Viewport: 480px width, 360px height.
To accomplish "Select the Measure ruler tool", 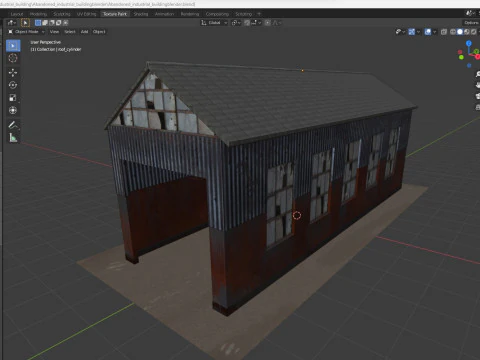I will coord(13,138).
